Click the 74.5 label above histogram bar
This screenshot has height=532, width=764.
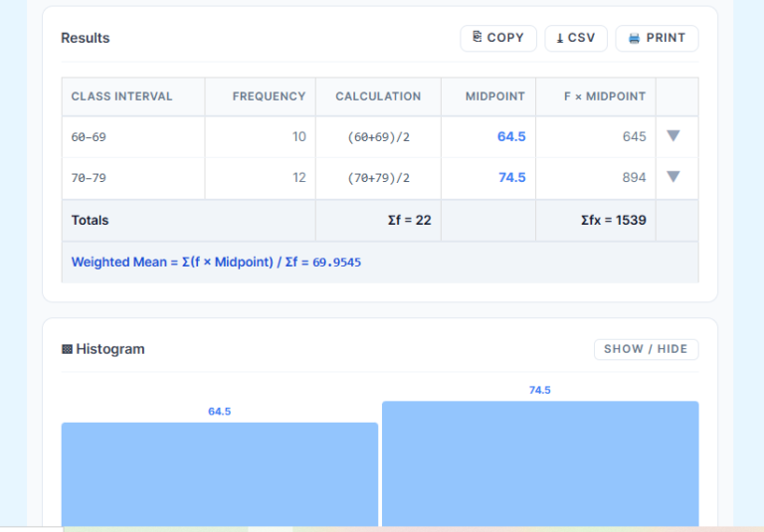(540, 390)
